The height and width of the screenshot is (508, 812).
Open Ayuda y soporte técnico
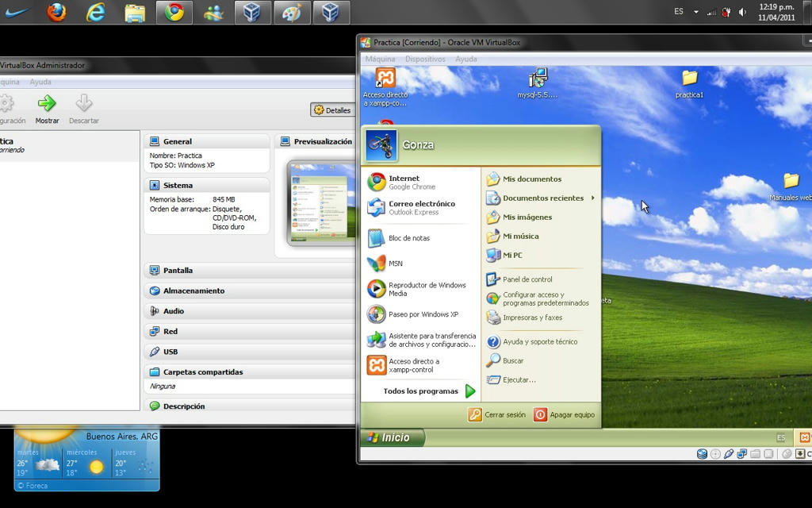click(x=541, y=341)
